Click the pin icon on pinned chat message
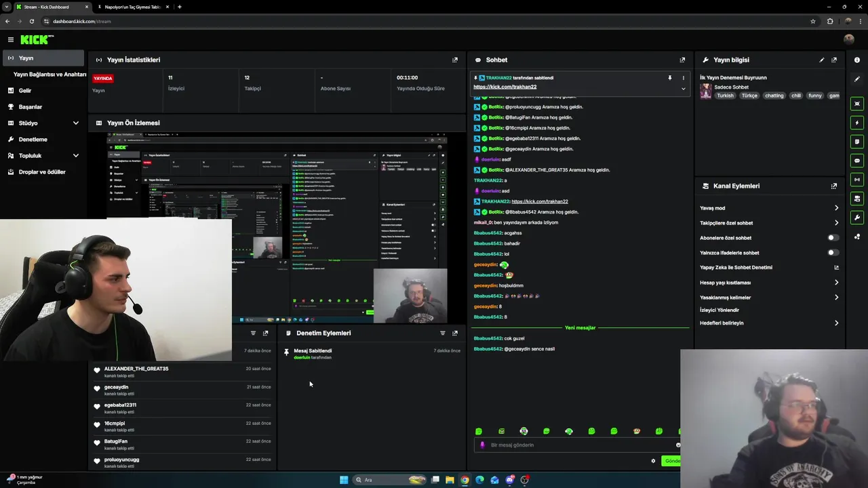Viewport: 868px width, 488px height. click(670, 78)
